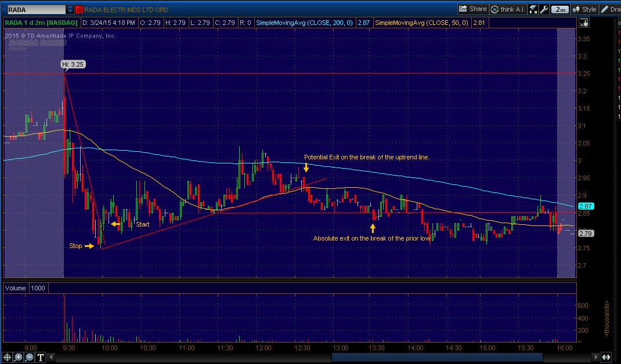This screenshot has height=364, width=621.
Task: Click the 1000 volume value box
Action: tap(38, 288)
